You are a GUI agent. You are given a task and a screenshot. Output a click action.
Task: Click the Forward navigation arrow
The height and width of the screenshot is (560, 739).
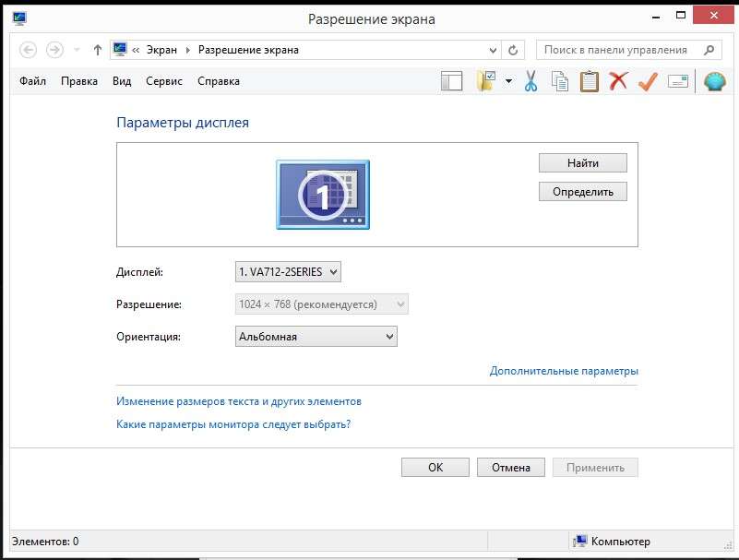[x=54, y=50]
